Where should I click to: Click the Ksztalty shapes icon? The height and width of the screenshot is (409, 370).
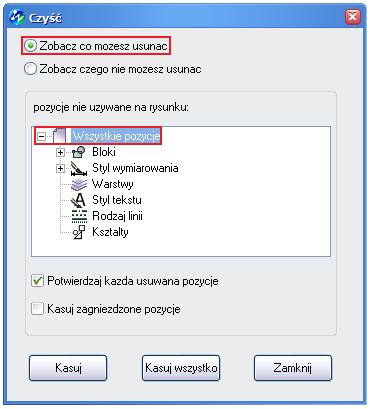(79, 232)
